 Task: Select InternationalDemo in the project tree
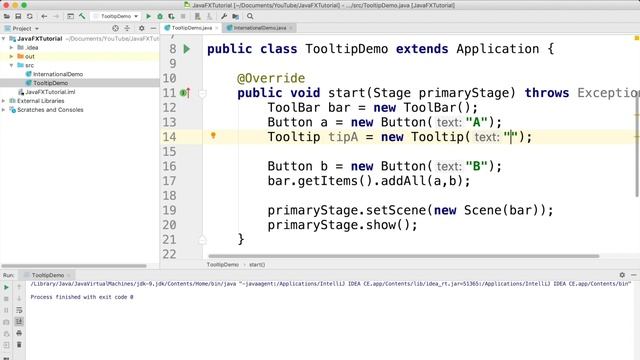58,74
